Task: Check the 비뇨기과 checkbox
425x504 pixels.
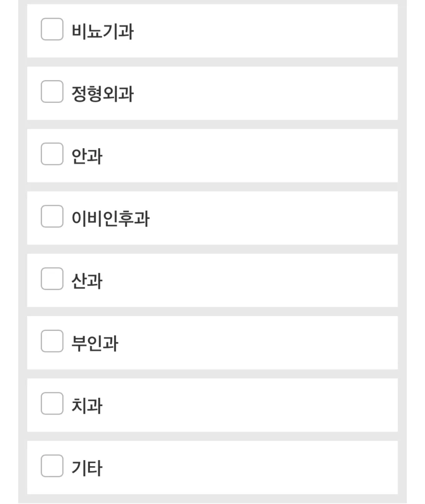Action: (52, 29)
